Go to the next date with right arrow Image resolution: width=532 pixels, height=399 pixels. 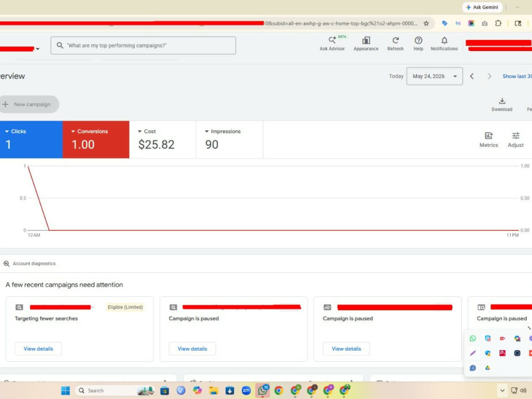tap(489, 76)
